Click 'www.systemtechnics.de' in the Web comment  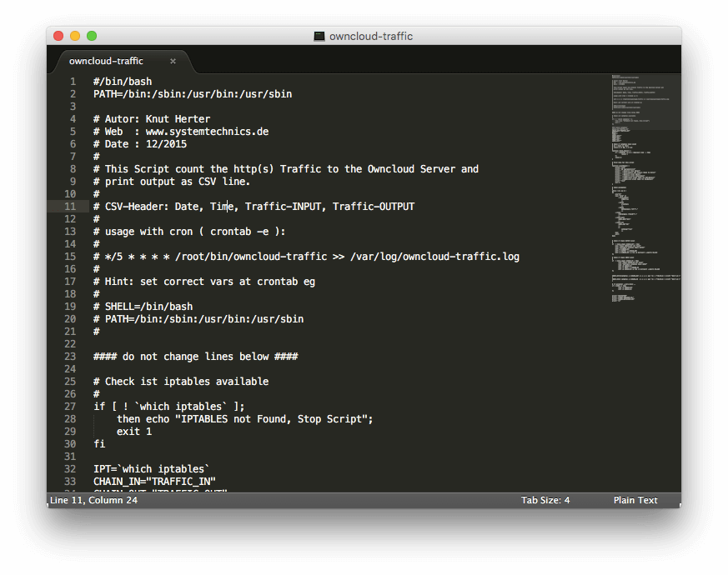click(x=207, y=132)
